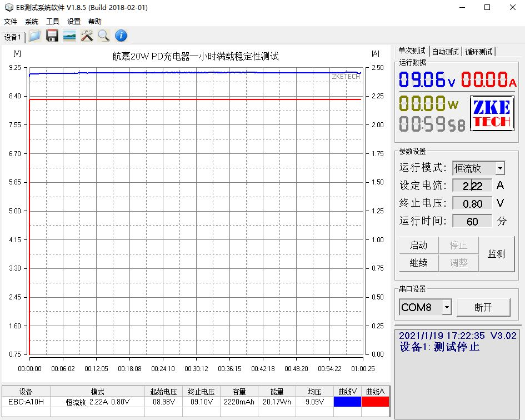Screen dimensions: 525x420
Task: Select the 恒流放 2.22A 0.80V mode cell
Action: (x=97, y=402)
